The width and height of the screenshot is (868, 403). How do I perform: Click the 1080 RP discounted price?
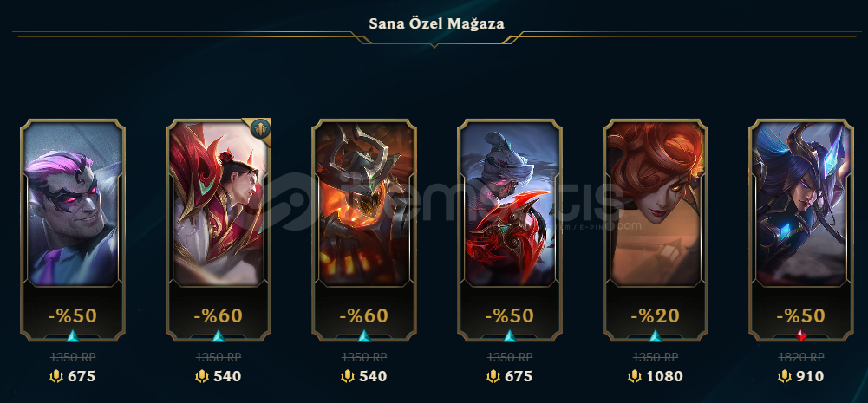point(664,377)
